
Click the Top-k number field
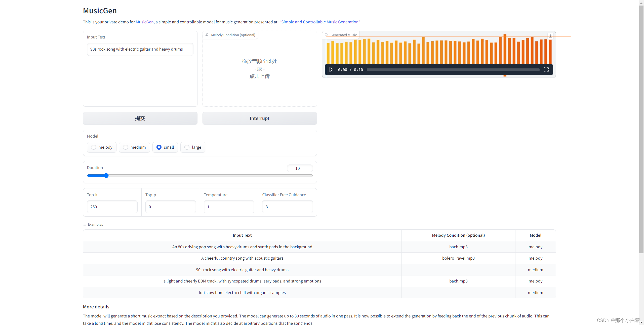click(x=112, y=207)
